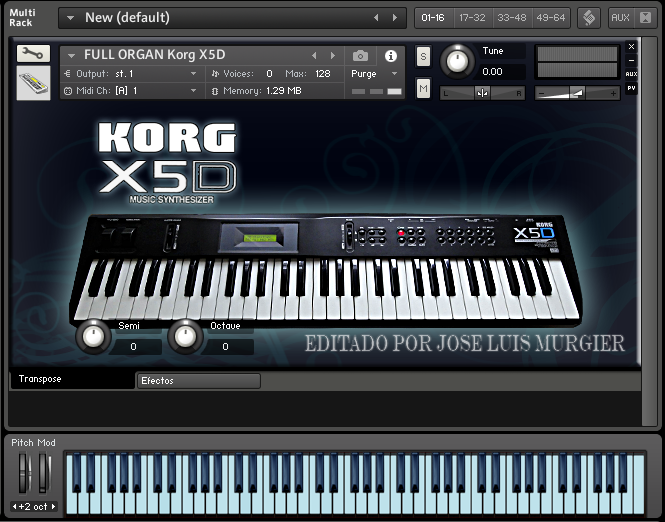Click the Memory 1.29 MB readout
Viewport: 665px width, 522px height.
(x=262, y=91)
